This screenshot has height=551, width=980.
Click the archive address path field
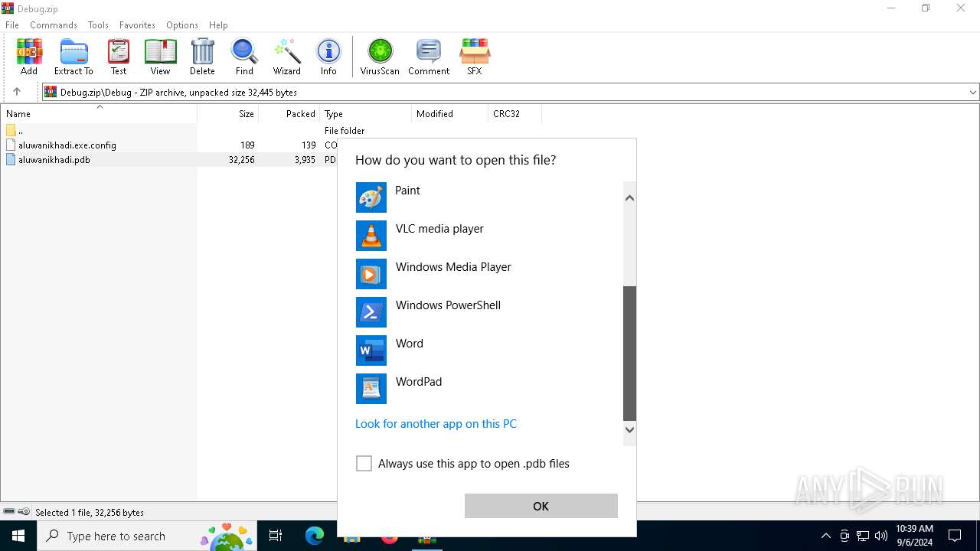click(x=505, y=92)
